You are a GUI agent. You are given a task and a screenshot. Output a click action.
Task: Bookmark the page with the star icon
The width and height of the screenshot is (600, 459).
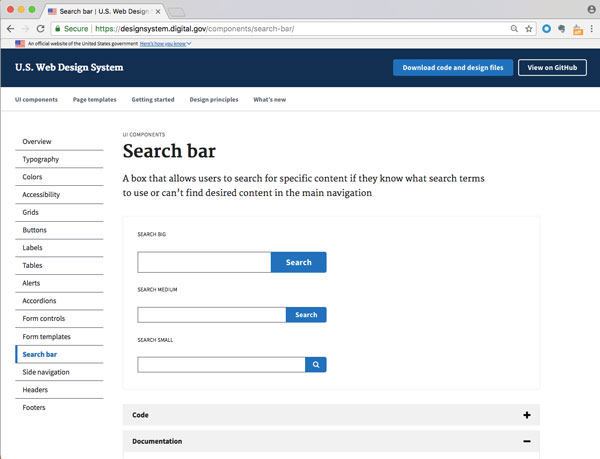pyautogui.click(x=529, y=29)
